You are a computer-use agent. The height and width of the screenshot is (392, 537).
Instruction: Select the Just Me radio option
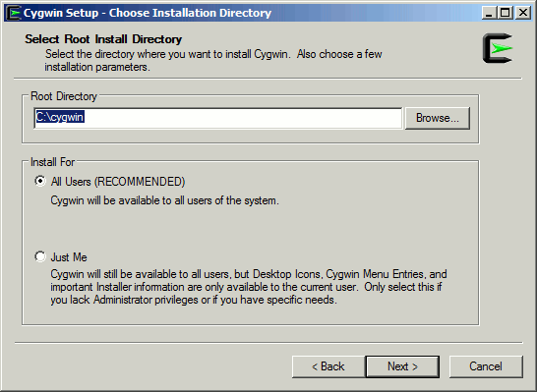[40, 256]
